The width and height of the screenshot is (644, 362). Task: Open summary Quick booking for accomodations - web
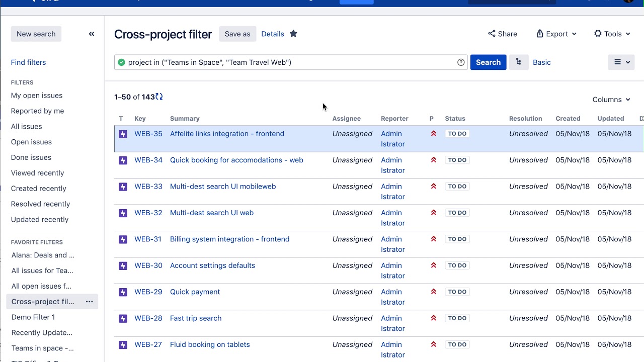point(236,160)
